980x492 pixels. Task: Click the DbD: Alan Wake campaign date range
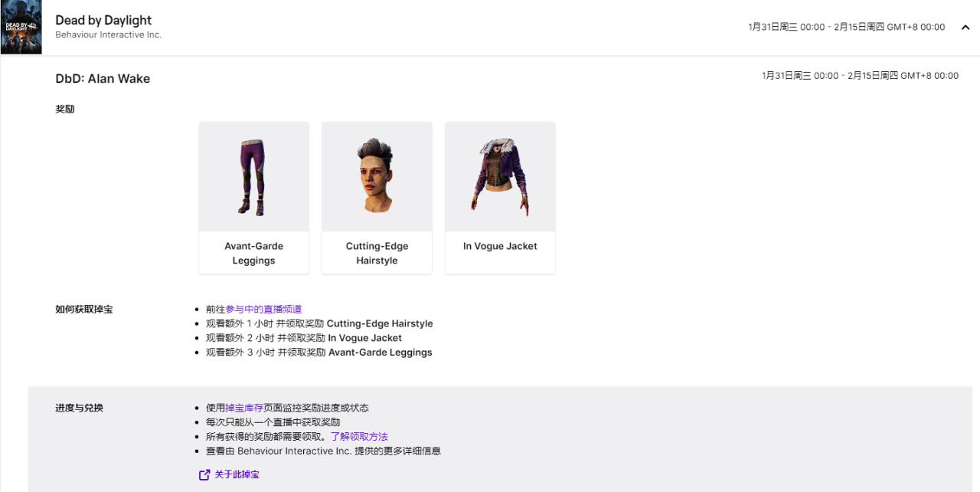click(x=860, y=76)
